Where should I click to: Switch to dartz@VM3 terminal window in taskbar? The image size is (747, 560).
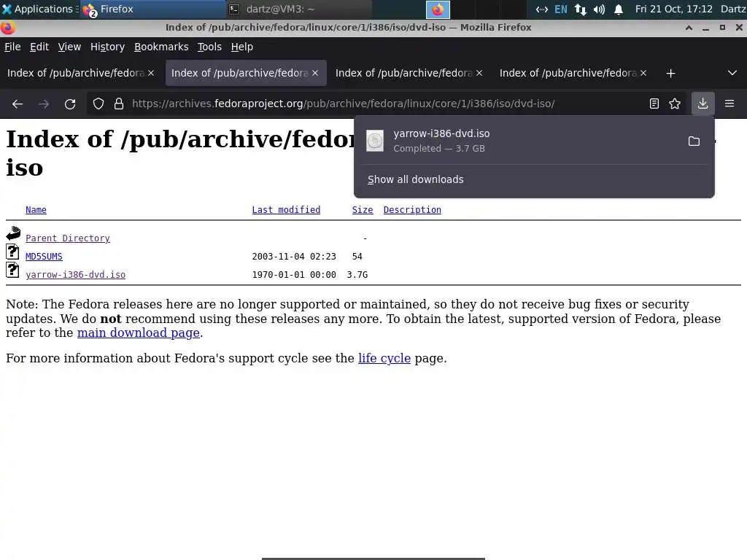click(x=298, y=9)
